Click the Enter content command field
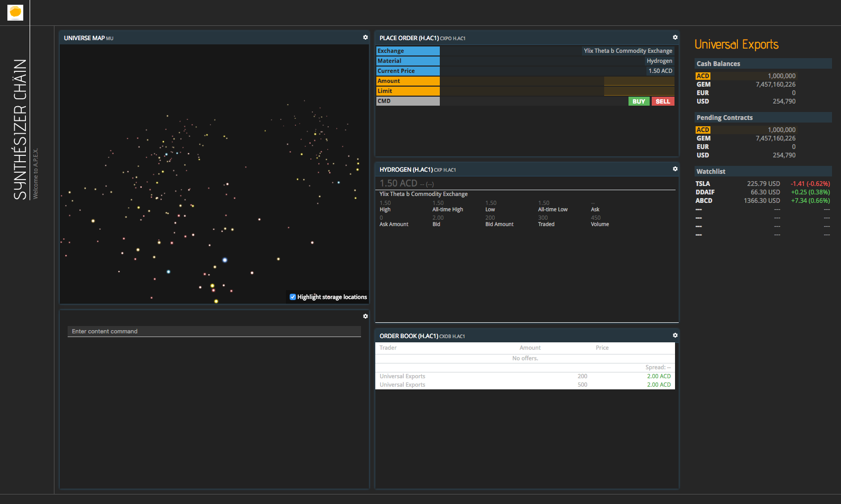This screenshot has width=841, height=504. tap(214, 331)
